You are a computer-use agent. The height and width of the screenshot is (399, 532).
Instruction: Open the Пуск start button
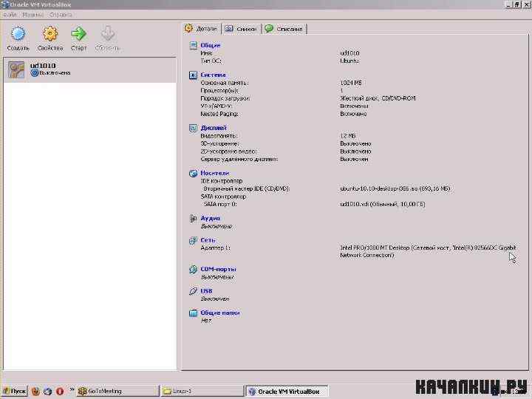(x=14, y=391)
